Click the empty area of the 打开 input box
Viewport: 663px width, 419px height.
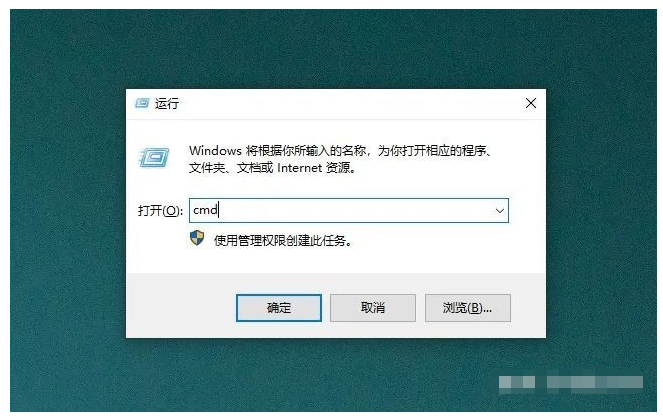coord(355,211)
